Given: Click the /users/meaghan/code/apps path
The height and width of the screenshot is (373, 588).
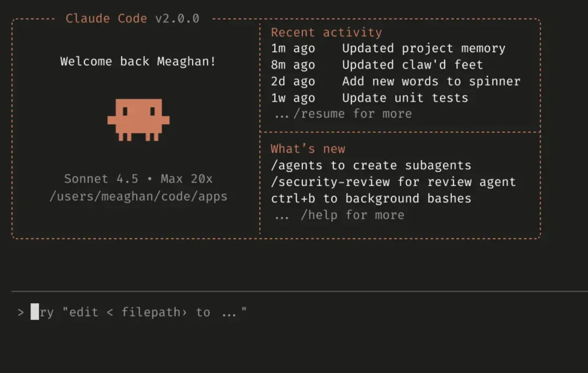Looking at the screenshot, I should pyautogui.click(x=138, y=197).
